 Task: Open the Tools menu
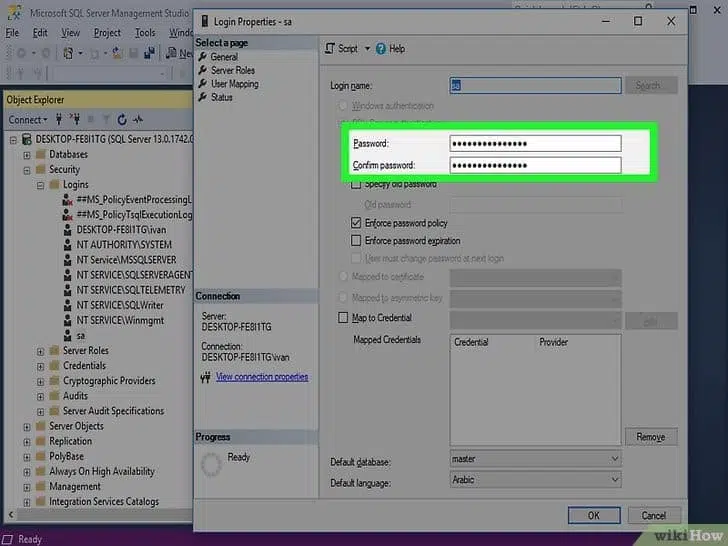[x=145, y=32]
